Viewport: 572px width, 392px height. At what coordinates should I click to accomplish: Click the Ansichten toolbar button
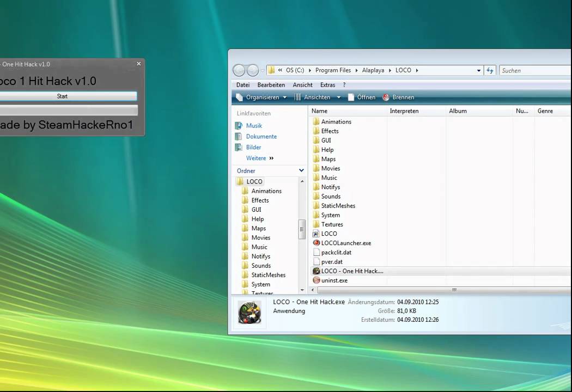coord(312,97)
